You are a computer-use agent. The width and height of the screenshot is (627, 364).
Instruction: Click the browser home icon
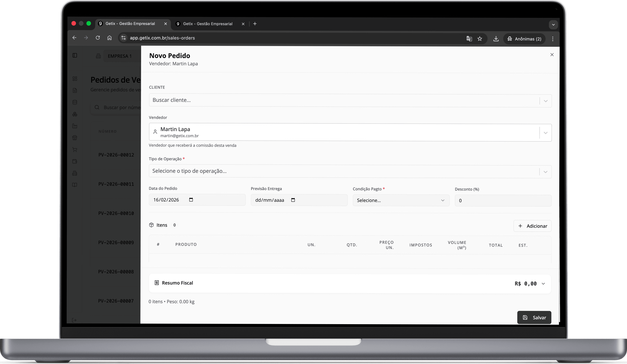click(109, 38)
